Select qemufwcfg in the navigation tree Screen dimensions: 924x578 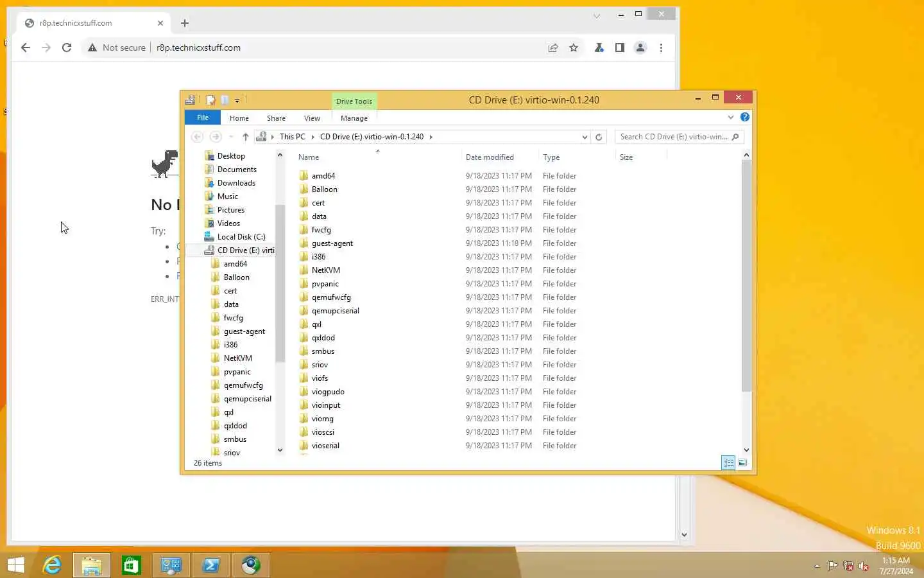(243, 385)
